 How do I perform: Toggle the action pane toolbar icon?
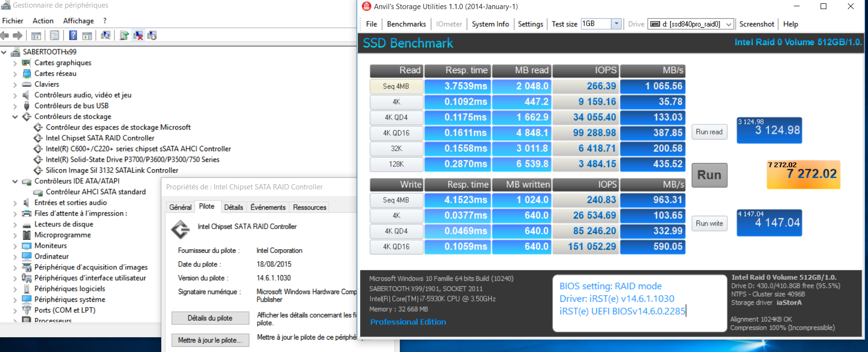87,35
